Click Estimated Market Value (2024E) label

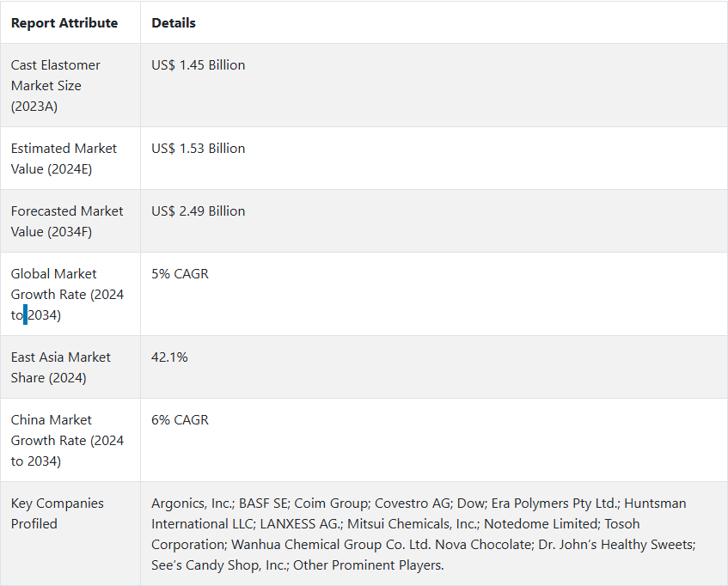(x=64, y=158)
